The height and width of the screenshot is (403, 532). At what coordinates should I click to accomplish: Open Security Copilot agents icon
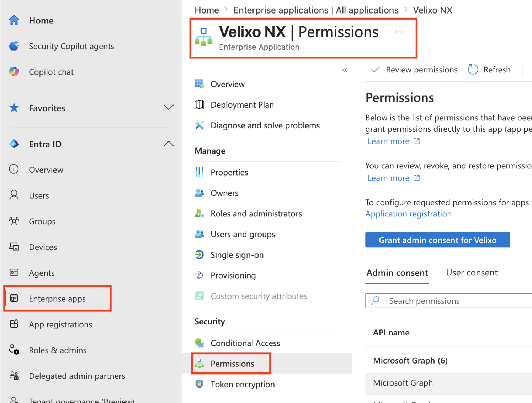coord(14,46)
